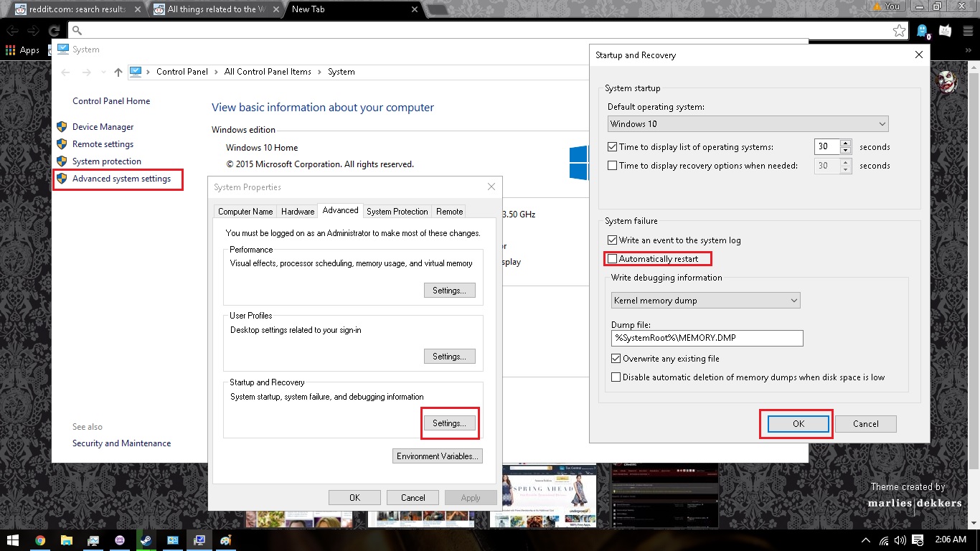Show hidden system tray icons
The width and height of the screenshot is (980, 551).
(x=866, y=540)
